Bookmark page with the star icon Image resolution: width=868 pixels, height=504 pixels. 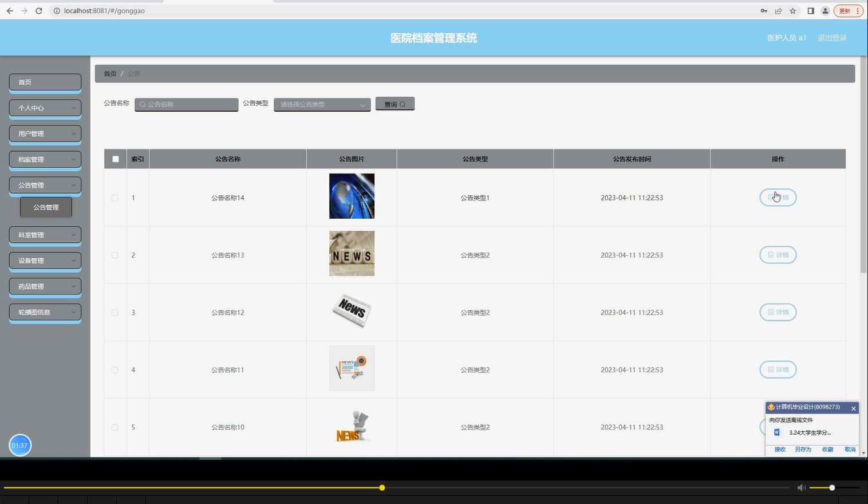pyautogui.click(x=793, y=11)
